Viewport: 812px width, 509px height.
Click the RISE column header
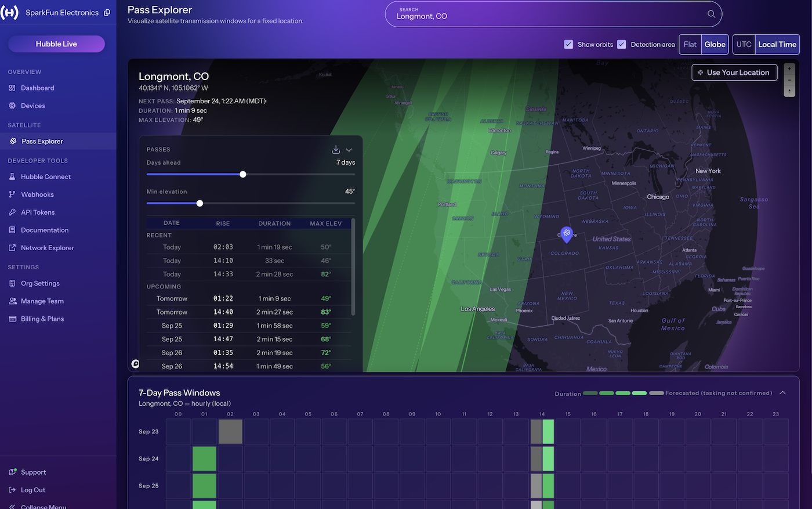(223, 223)
